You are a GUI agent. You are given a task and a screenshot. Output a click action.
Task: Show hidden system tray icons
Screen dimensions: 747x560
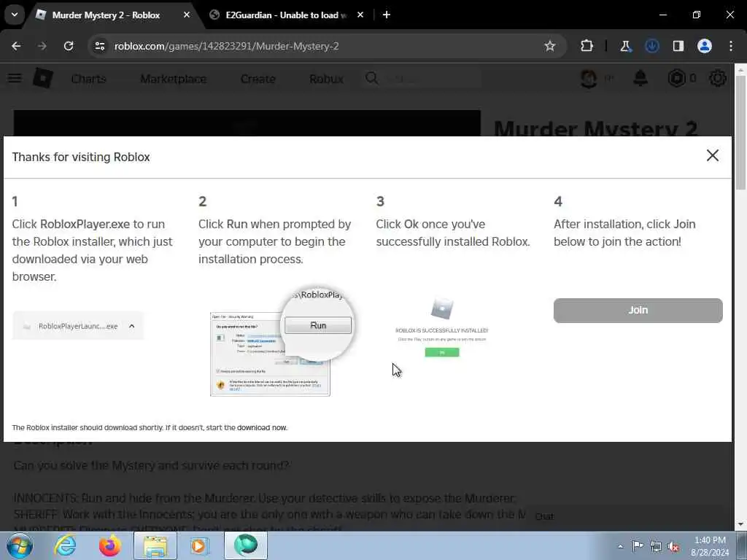(x=620, y=546)
